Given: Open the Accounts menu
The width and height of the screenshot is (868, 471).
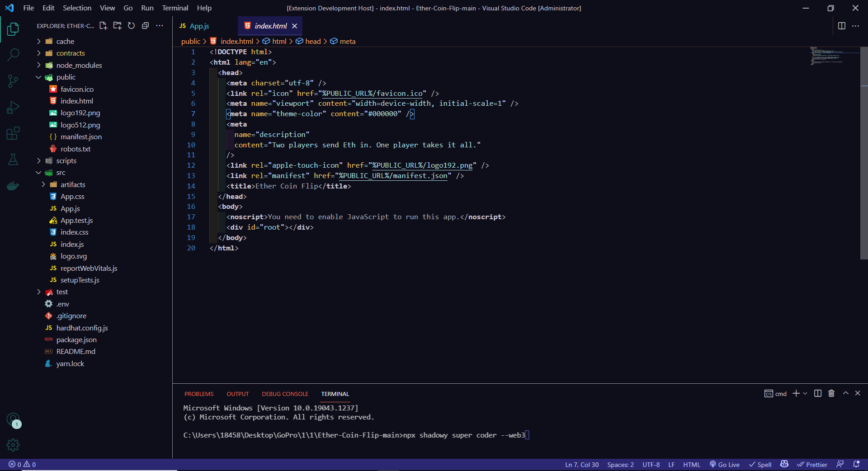Looking at the screenshot, I should 13,420.
